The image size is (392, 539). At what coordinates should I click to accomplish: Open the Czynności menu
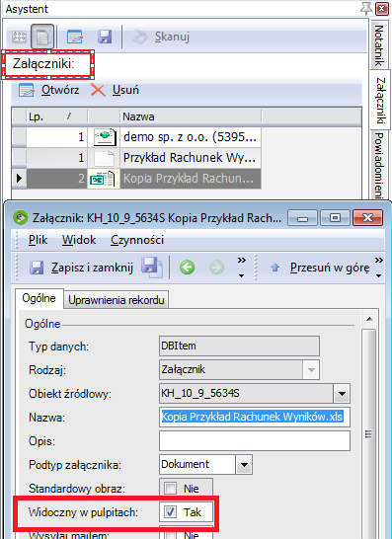point(137,240)
